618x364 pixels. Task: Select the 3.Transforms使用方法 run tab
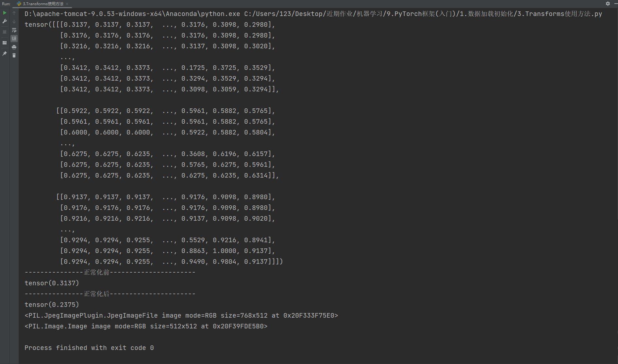tap(43, 4)
